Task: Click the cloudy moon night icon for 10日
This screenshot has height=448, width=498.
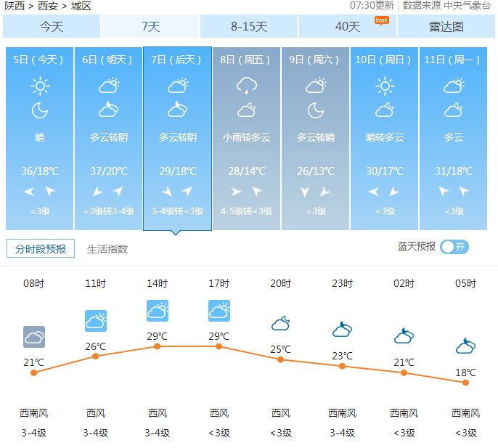Action: click(x=384, y=110)
